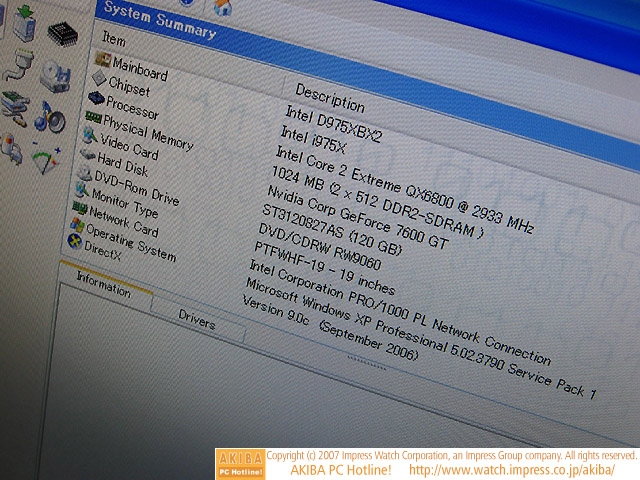Select the Processor row label
The image size is (640, 480).
[132, 108]
